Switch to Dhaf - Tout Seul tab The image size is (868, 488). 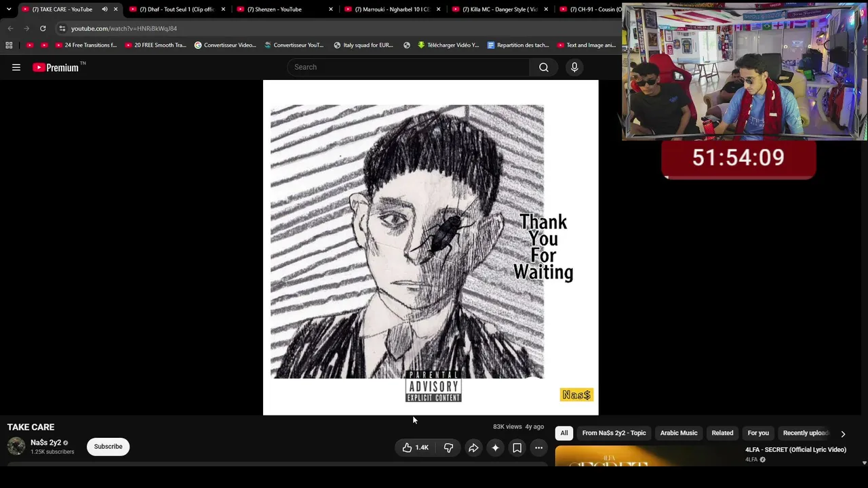tap(176, 9)
